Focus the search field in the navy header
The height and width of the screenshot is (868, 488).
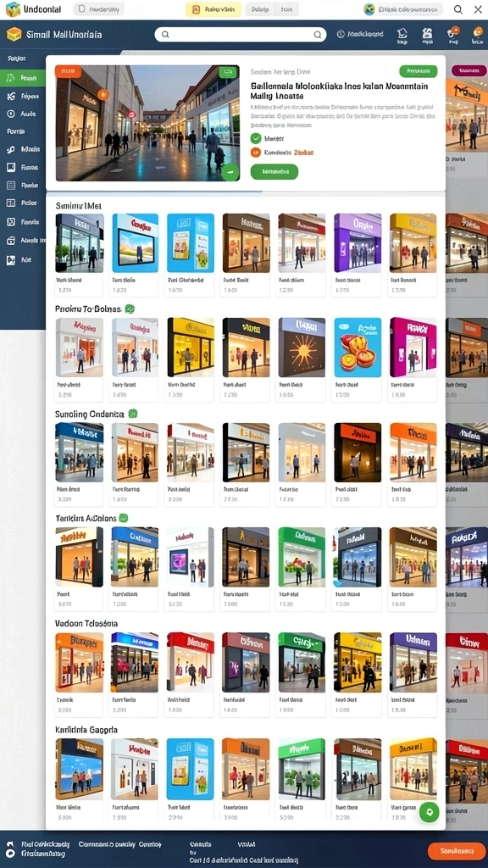tap(241, 34)
